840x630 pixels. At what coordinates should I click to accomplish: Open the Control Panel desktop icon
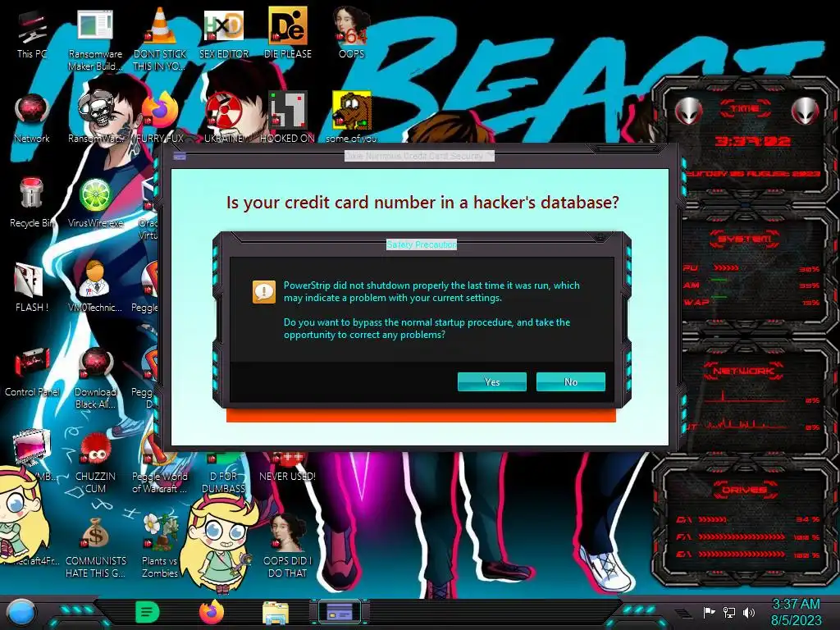pos(32,372)
